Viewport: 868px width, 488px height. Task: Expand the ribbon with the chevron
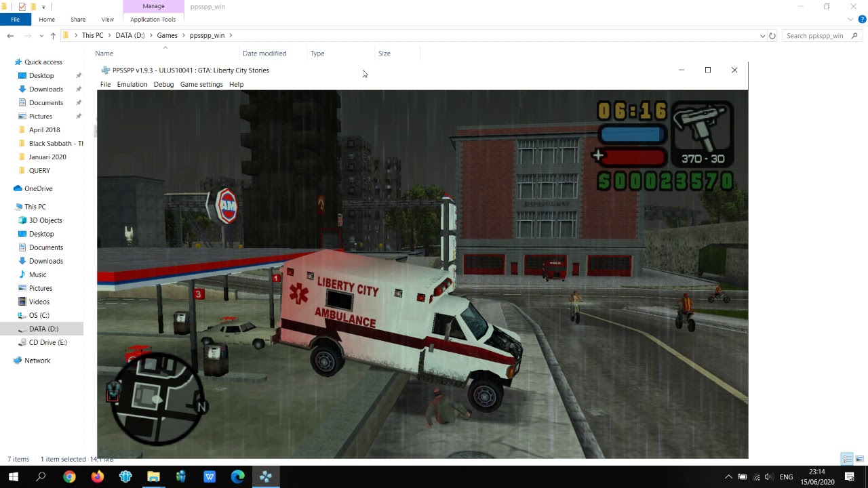click(x=850, y=20)
